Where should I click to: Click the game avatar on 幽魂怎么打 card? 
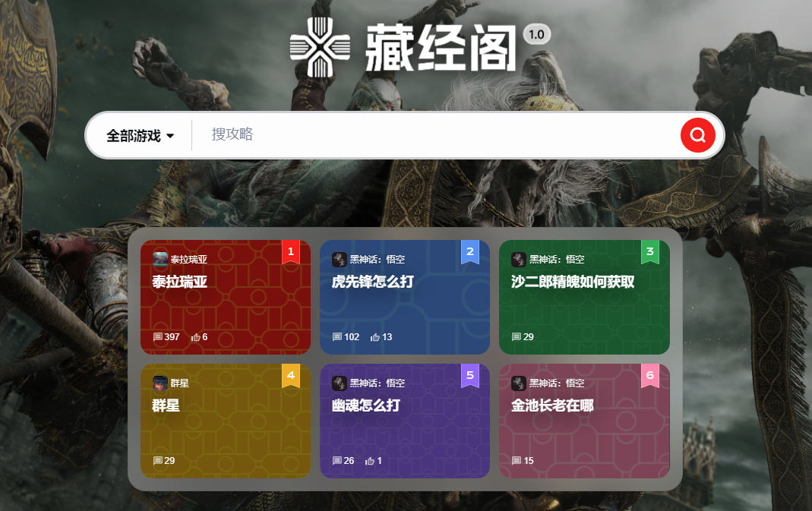340,383
